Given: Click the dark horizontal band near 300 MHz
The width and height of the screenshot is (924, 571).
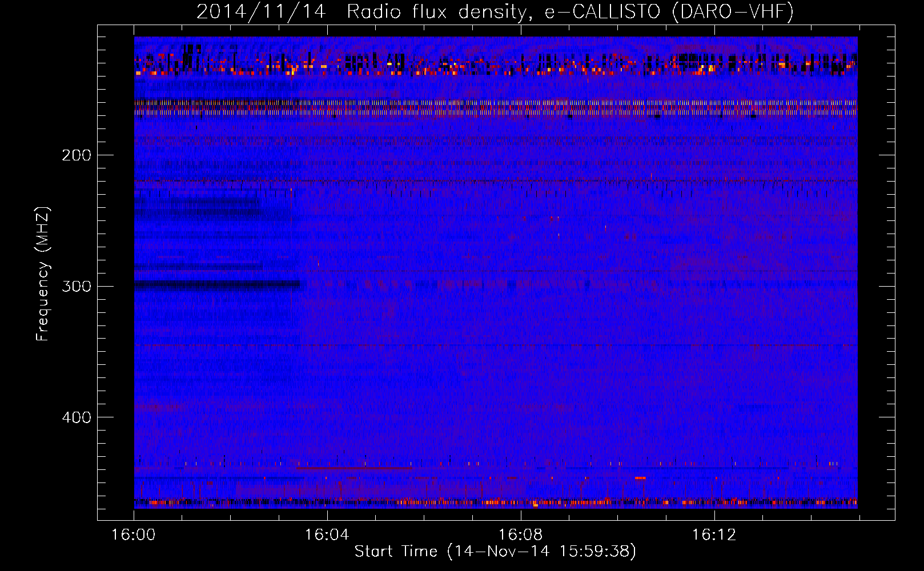Looking at the screenshot, I should tap(217, 284).
